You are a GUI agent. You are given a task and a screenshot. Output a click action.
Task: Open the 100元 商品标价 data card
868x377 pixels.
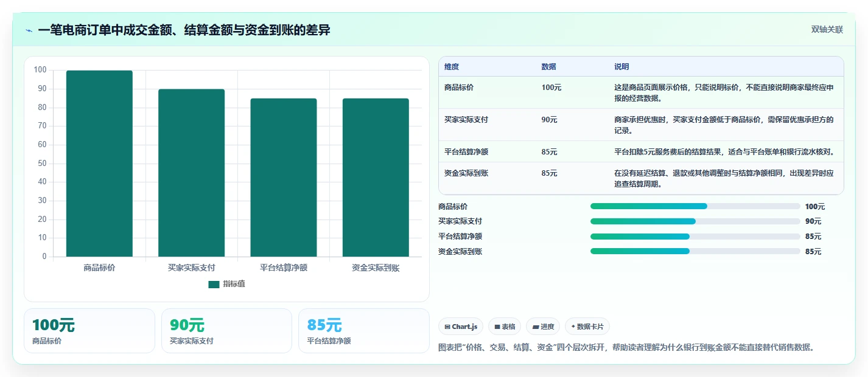89,331
